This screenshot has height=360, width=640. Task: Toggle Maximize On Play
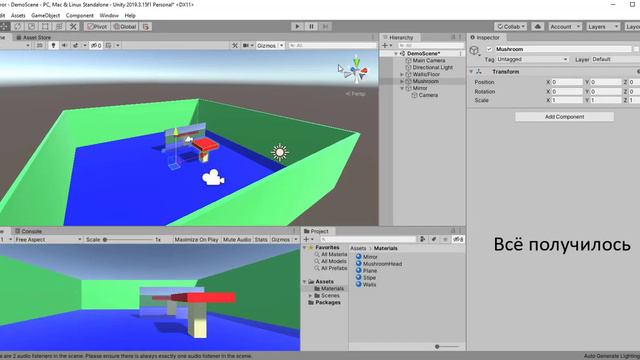click(x=196, y=240)
